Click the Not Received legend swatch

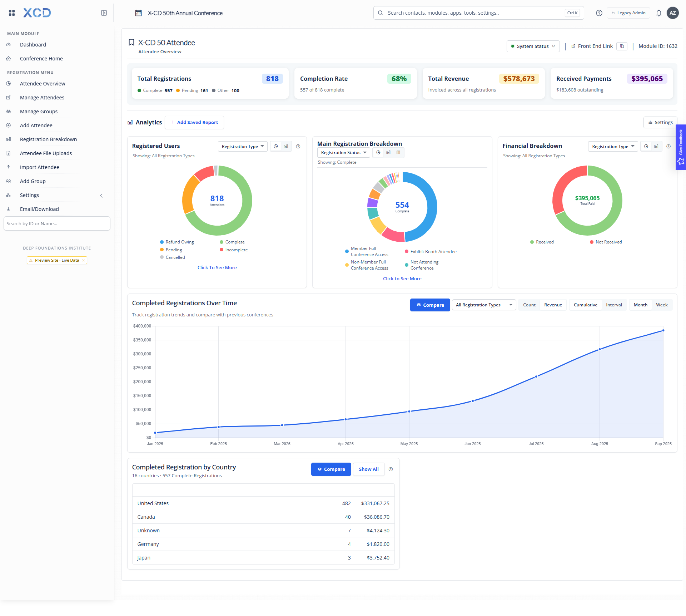[x=592, y=242]
